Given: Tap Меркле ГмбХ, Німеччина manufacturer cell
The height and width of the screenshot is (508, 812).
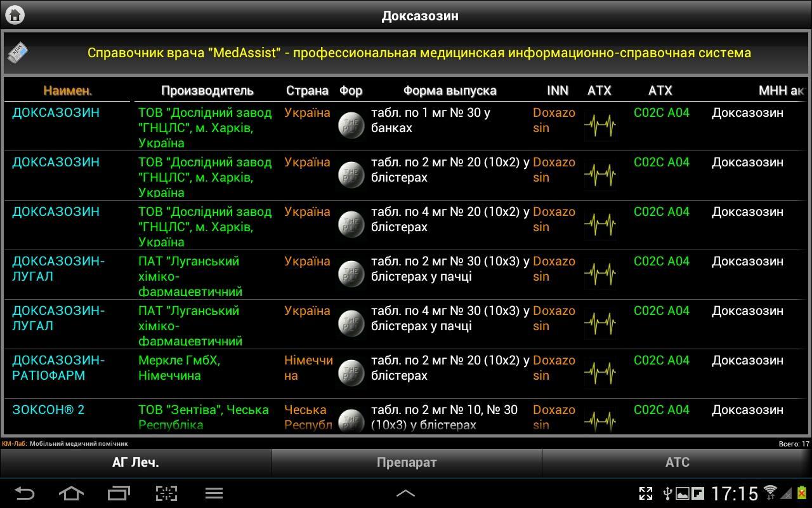Looking at the screenshot, I should tap(180, 368).
